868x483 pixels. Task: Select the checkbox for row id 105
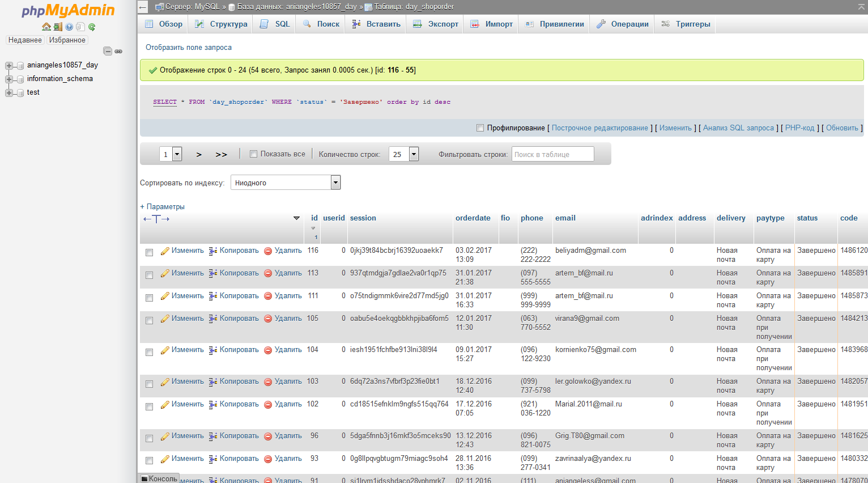(x=150, y=321)
